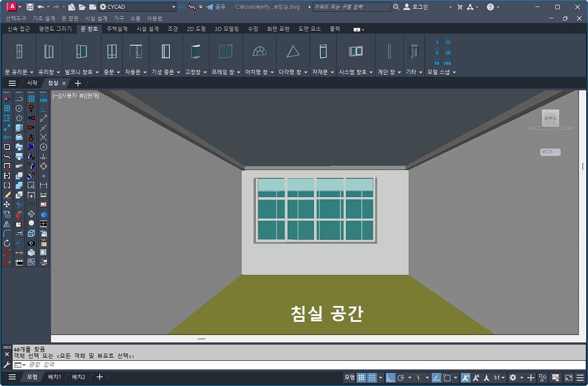Viewport: 588px width, 386px height.
Task: Click the ViewCube in the viewport
Action: point(550,119)
